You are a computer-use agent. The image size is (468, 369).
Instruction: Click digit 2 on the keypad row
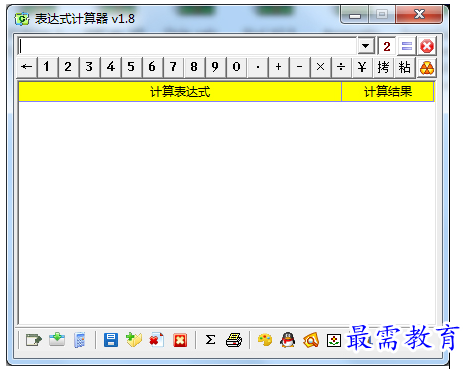click(x=68, y=67)
